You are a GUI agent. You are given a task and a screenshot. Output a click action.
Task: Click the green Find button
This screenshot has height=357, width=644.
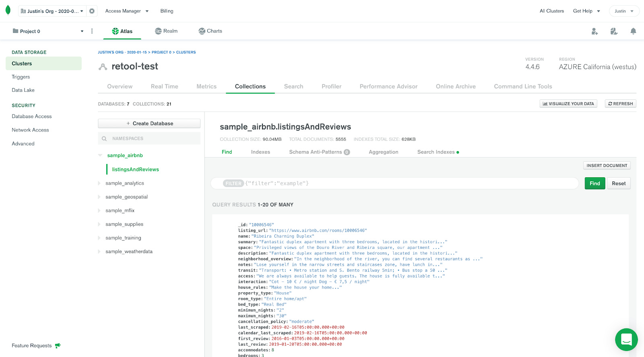click(x=595, y=183)
